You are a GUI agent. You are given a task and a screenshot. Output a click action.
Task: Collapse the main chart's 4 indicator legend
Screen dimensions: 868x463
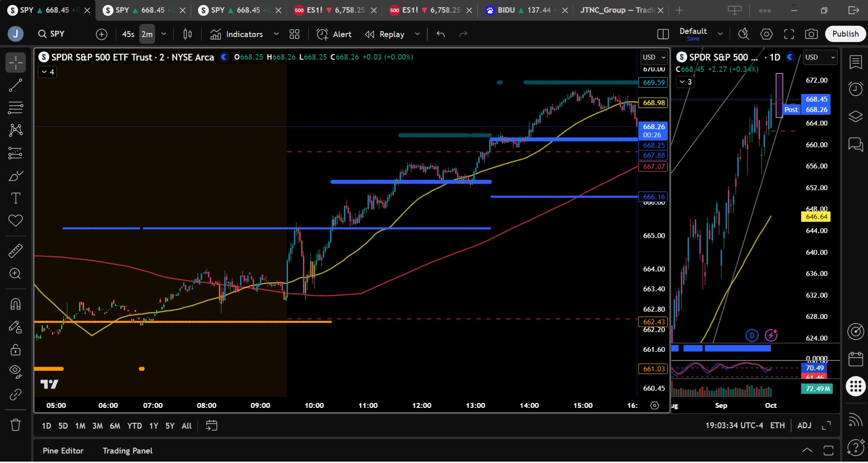click(47, 72)
